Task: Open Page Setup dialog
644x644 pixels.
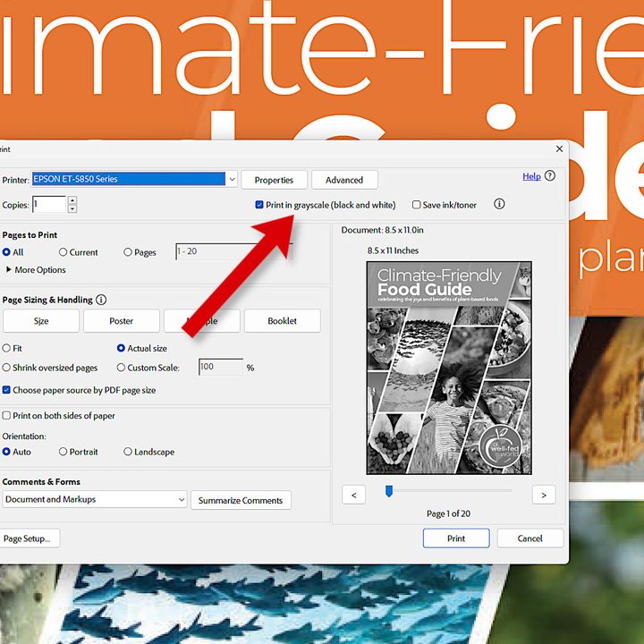Action: tap(29, 538)
